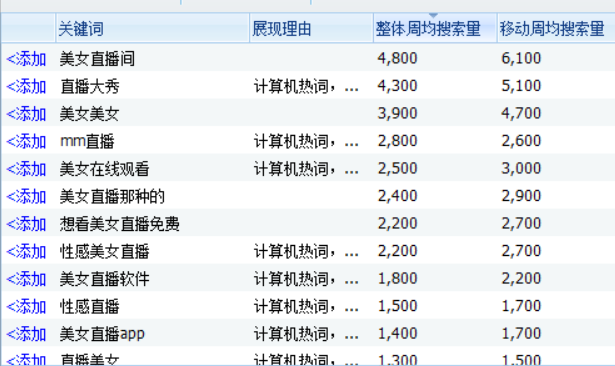Viewport: 615px width, 366px height.
Task: Click mobile search volume 5,100
Action: pyautogui.click(x=521, y=86)
